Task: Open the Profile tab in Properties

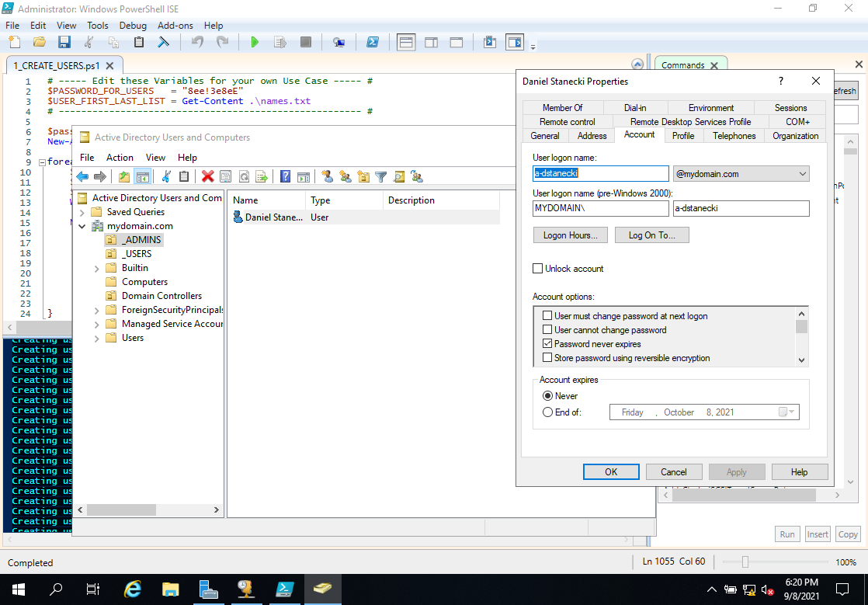Action: pyautogui.click(x=683, y=136)
